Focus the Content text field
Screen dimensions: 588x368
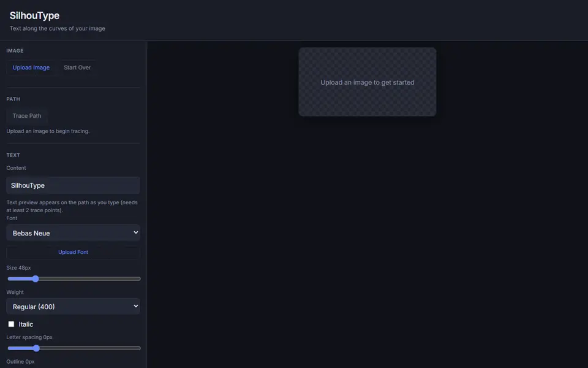73,185
